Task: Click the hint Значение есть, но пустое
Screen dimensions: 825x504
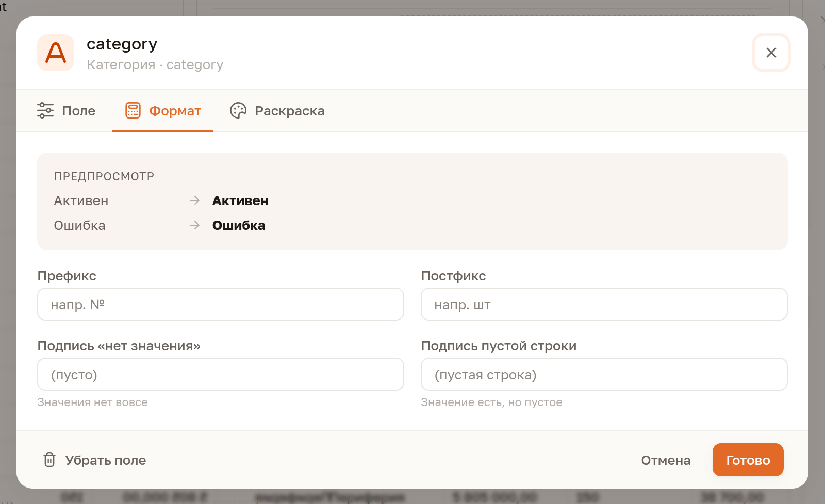Action: click(491, 402)
